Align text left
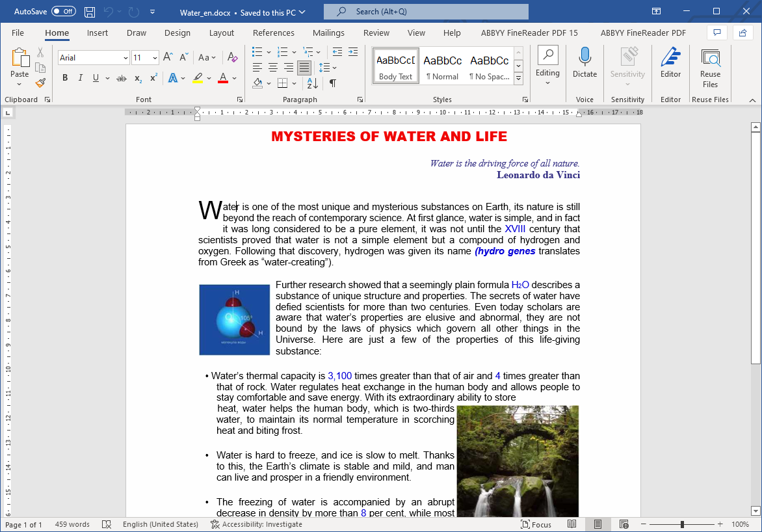The width and height of the screenshot is (762, 532). [257, 68]
